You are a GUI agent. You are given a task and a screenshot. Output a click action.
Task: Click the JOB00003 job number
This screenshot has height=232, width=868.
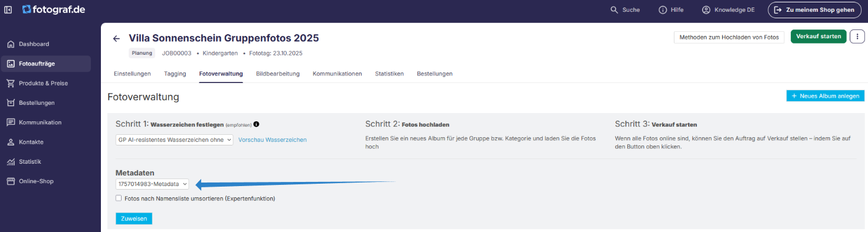point(177,53)
